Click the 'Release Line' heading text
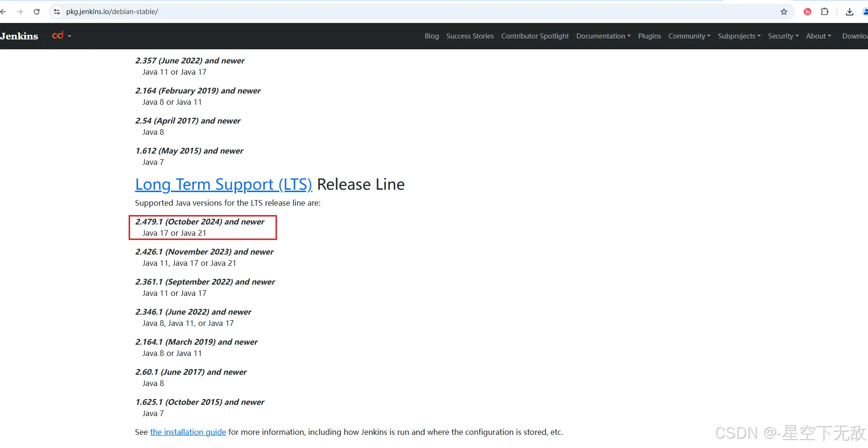Screen dimensions: 868x448 [361, 185]
